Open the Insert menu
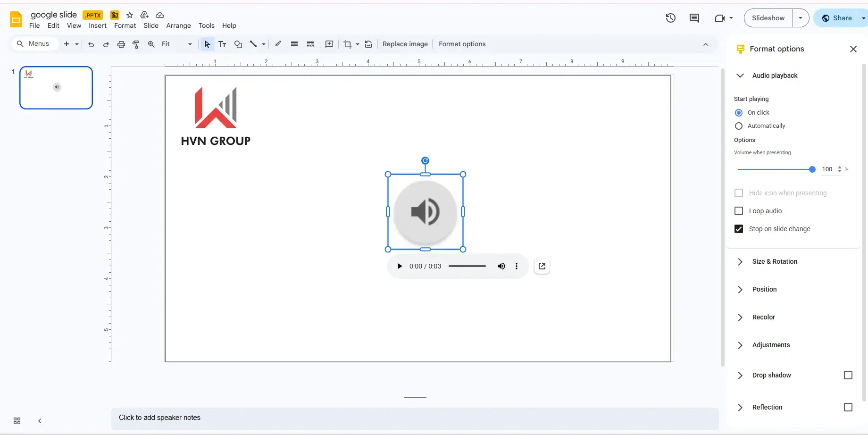This screenshot has height=435, width=868. 98,25
